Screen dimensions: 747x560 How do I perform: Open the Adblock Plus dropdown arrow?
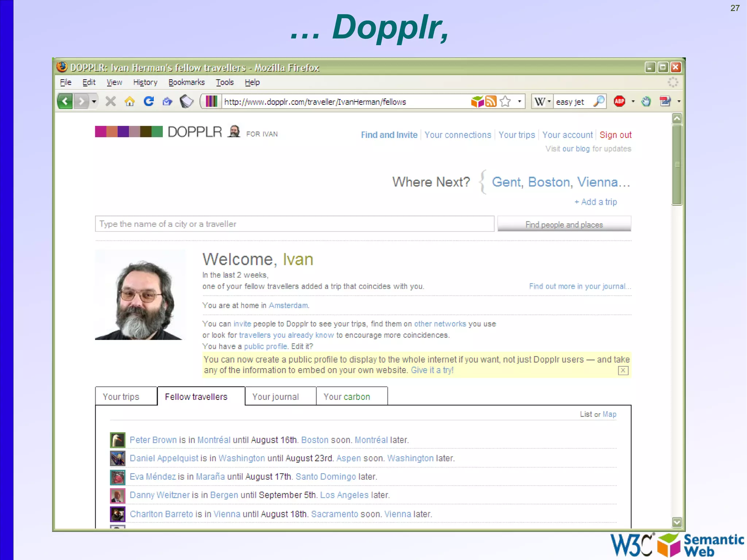pos(633,101)
